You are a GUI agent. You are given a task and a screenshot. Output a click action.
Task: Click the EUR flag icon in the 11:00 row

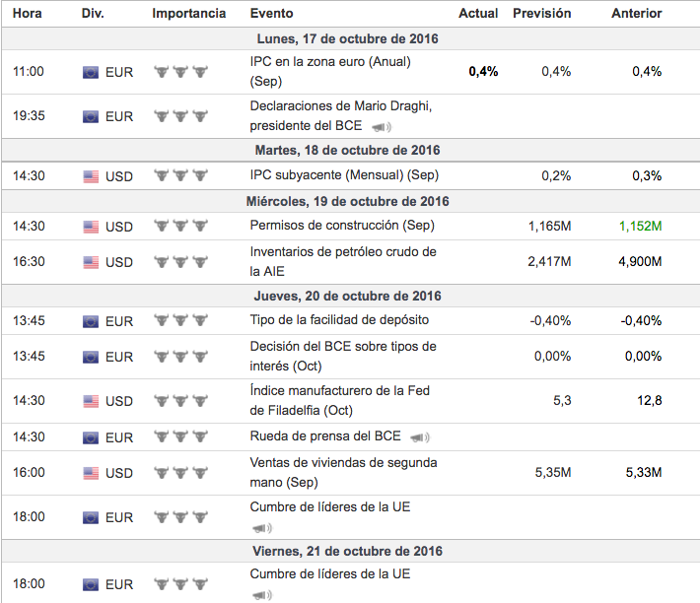pyautogui.click(x=91, y=72)
